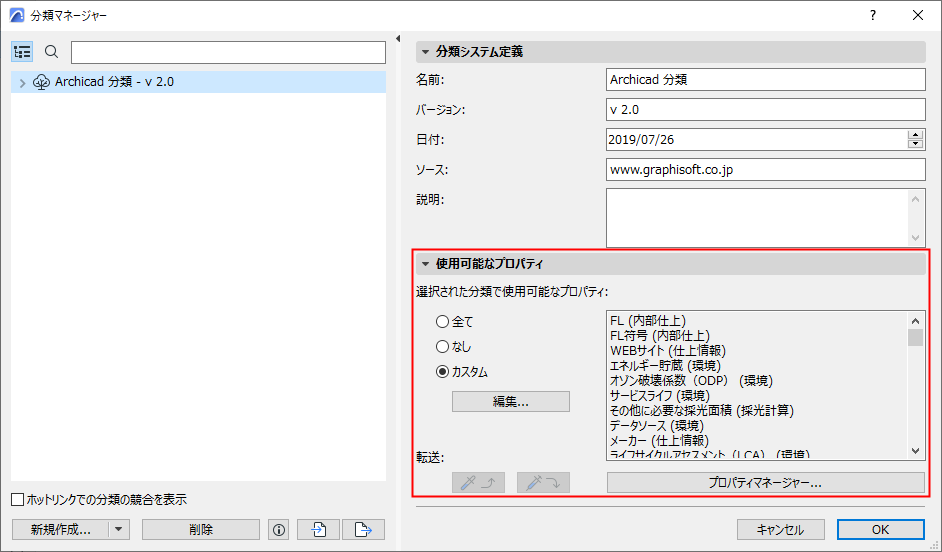Select データソース (環境) list entry
This screenshot has height=552, width=942.
pyautogui.click(x=657, y=426)
